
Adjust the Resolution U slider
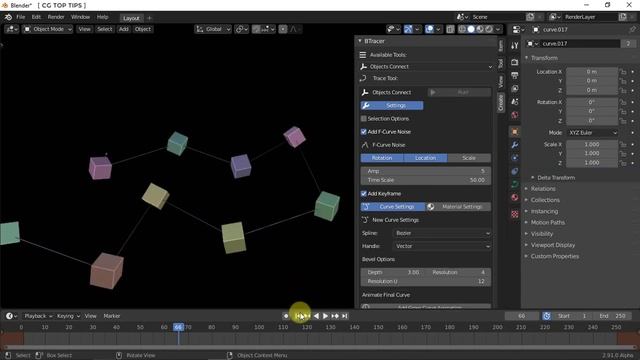point(426,281)
